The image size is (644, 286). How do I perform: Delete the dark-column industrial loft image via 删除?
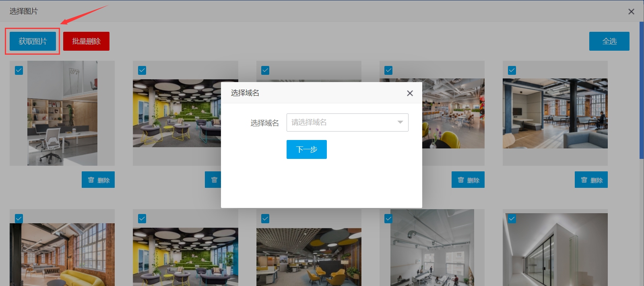pyautogui.click(x=591, y=180)
